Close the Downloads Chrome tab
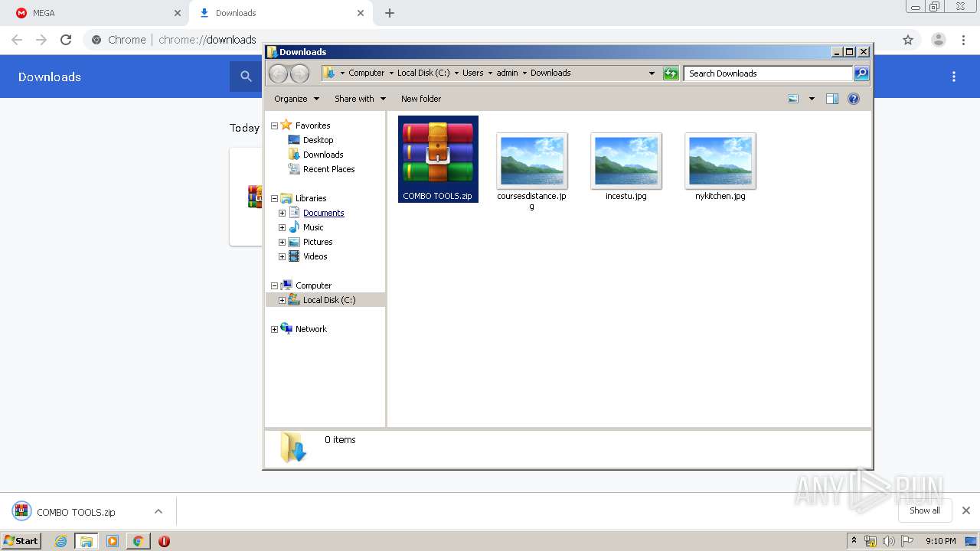The width and height of the screenshot is (980, 551). click(360, 13)
